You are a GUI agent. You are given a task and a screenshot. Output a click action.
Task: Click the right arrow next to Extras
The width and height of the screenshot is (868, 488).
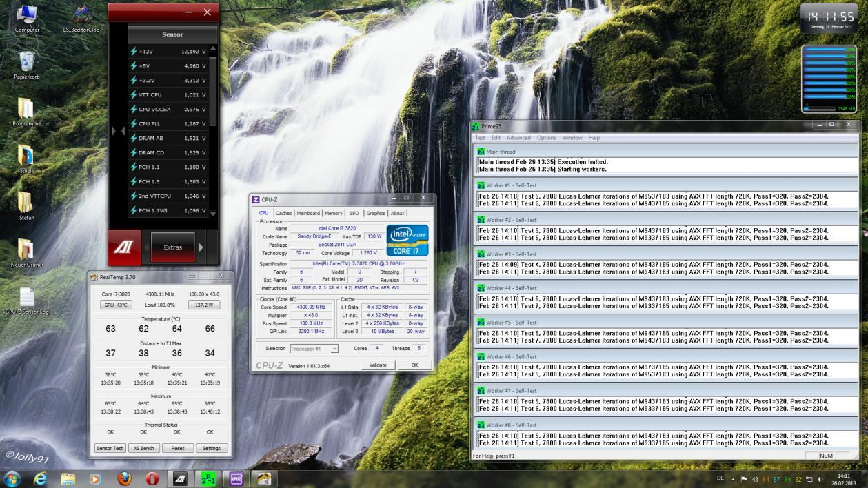pos(201,247)
